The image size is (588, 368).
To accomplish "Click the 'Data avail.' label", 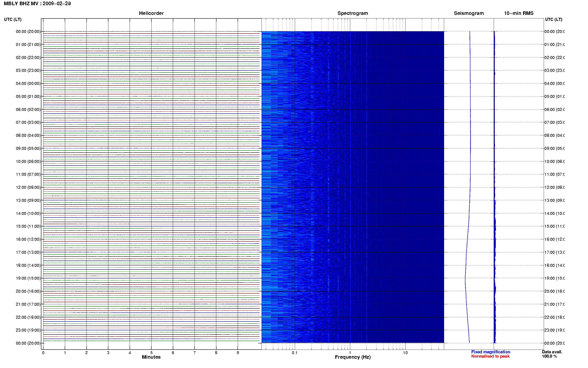I will (x=552, y=352).
